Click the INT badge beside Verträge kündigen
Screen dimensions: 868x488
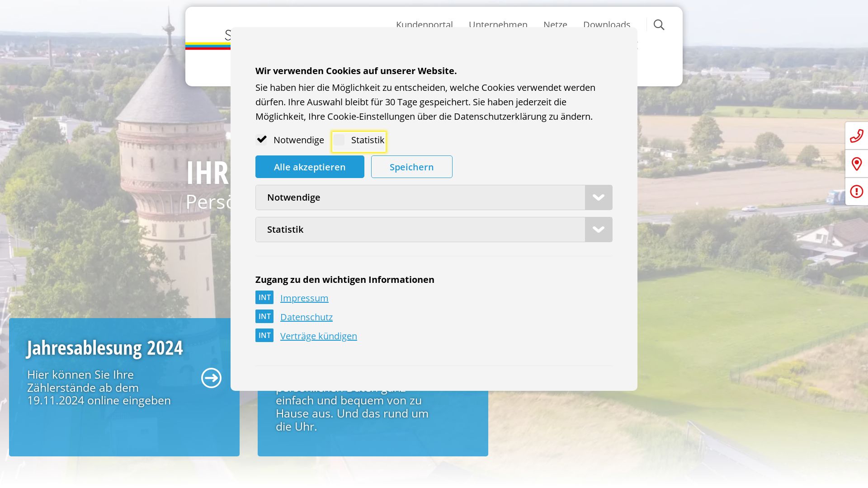pyautogui.click(x=264, y=335)
